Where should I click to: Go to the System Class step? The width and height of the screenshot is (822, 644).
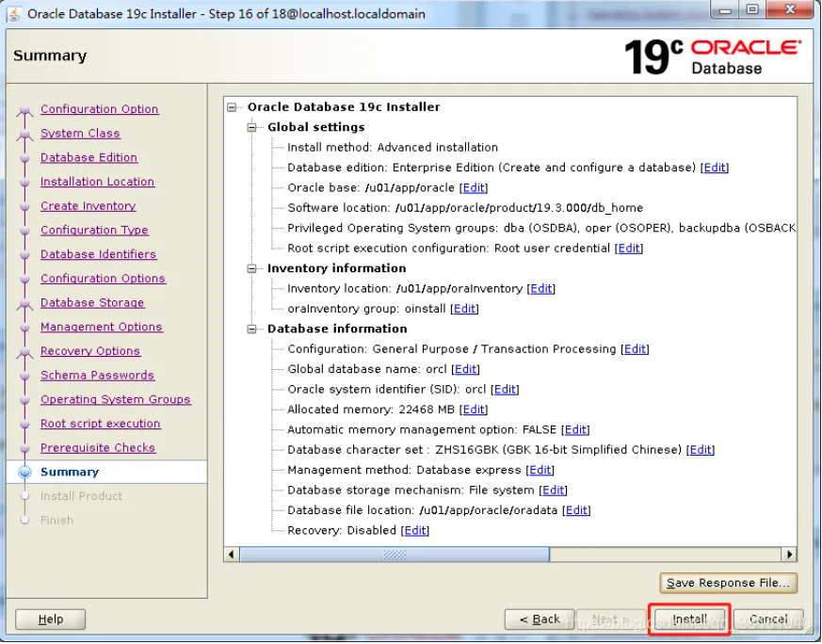(x=80, y=133)
